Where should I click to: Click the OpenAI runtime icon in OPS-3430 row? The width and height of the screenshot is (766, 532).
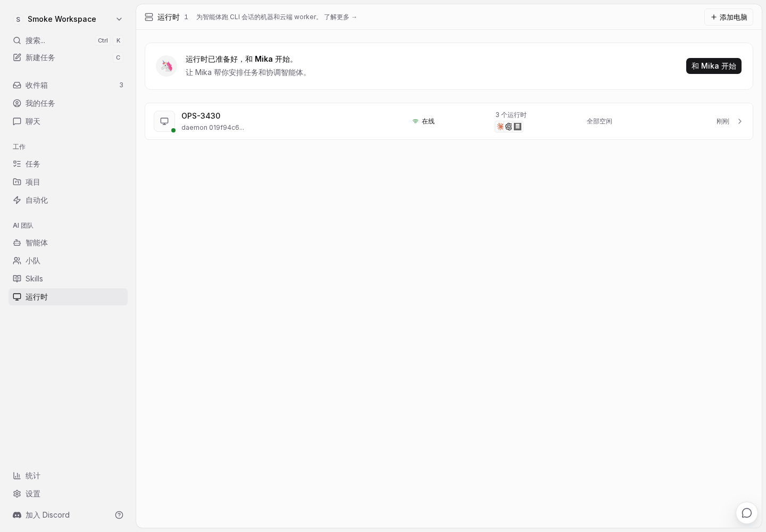509,127
